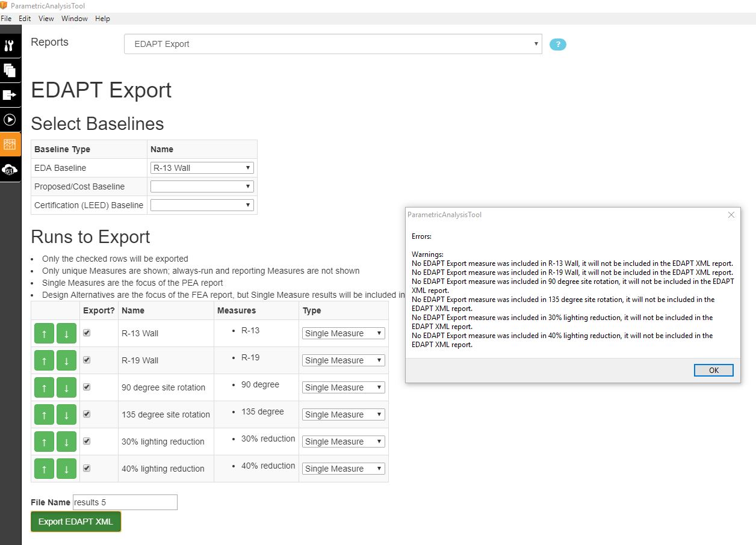Close the ParametricAnalysisTool warnings dialog
The height and width of the screenshot is (545, 756).
[731, 215]
